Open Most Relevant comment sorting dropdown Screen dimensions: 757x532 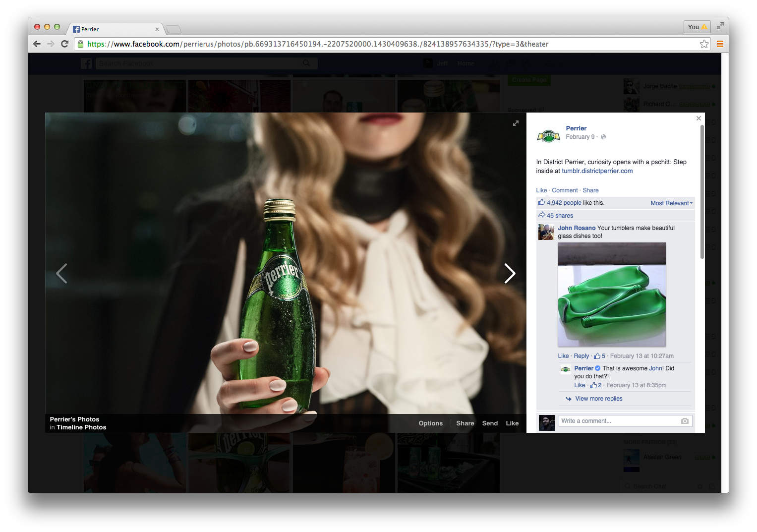tap(671, 203)
